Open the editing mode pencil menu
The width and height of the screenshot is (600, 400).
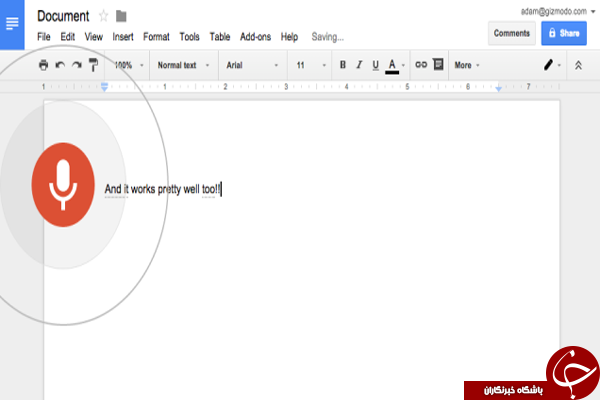pos(552,65)
